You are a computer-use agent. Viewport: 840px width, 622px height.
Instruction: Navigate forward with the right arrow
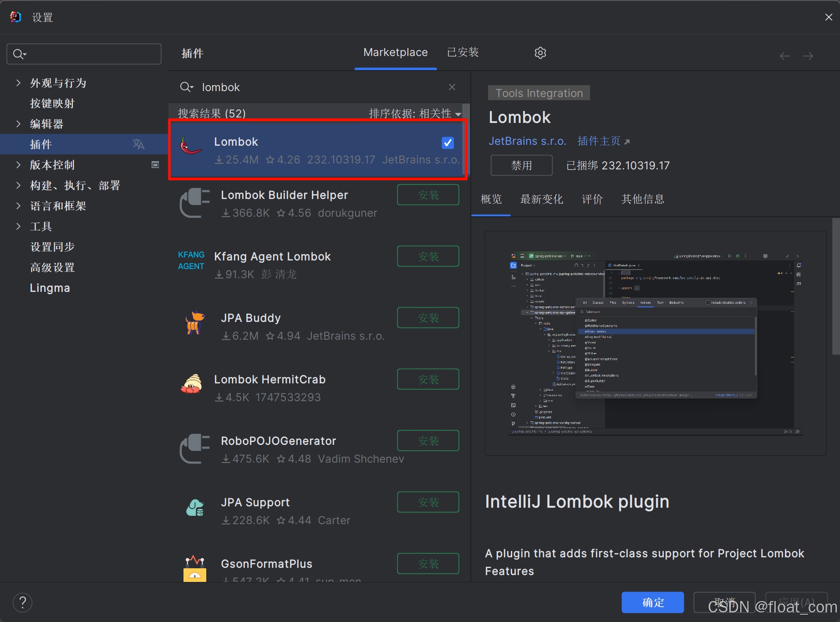coord(808,56)
